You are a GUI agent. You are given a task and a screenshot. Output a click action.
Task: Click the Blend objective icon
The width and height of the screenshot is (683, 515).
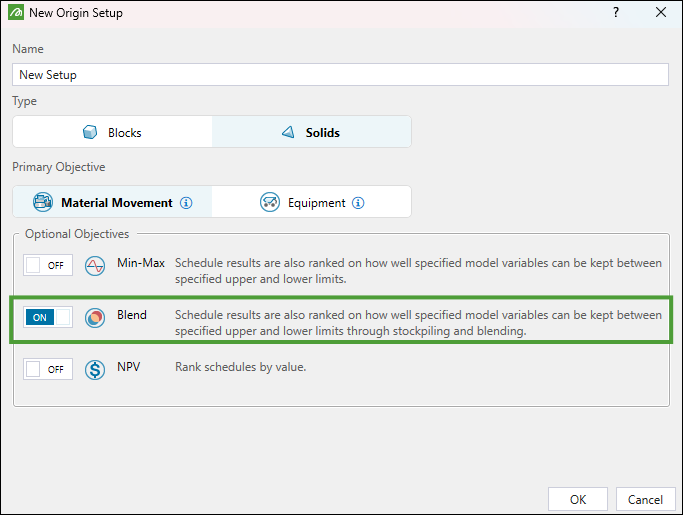95,317
